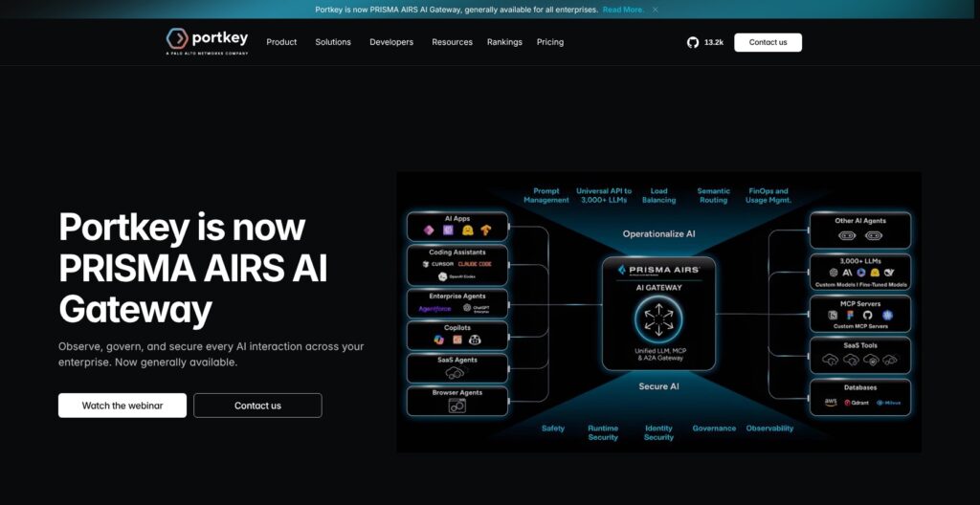Click the cloud icon under SaaS Agents
980x505 pixels.
click(457, 372)
